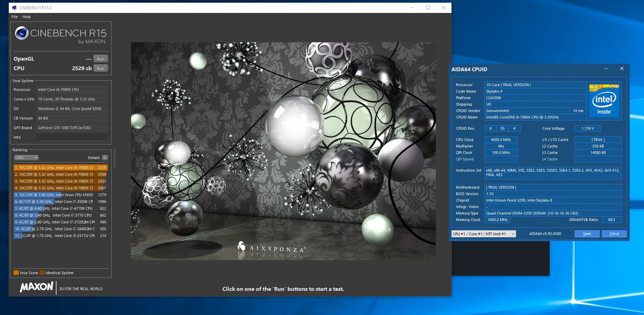Click the Intel inside logo in AIDA64
The width and height of the screenshot is (644, 315).
604,101
